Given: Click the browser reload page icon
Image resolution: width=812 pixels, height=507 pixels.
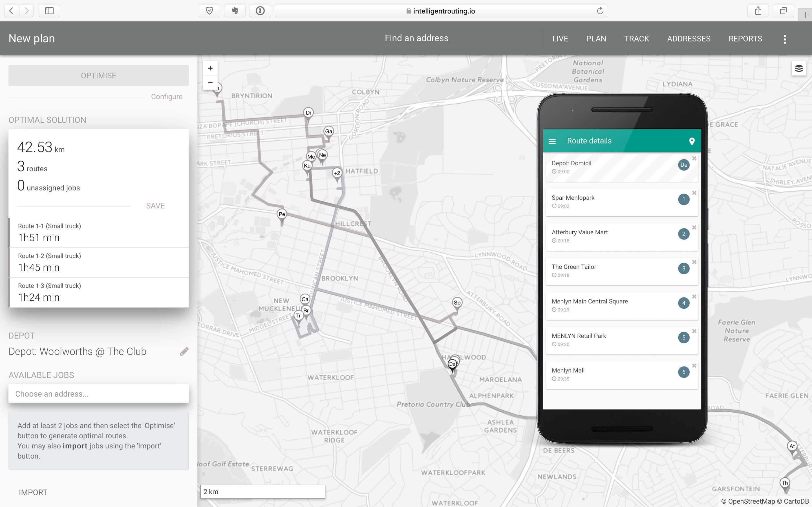Looking at the screenshot, I should [600, 11].
